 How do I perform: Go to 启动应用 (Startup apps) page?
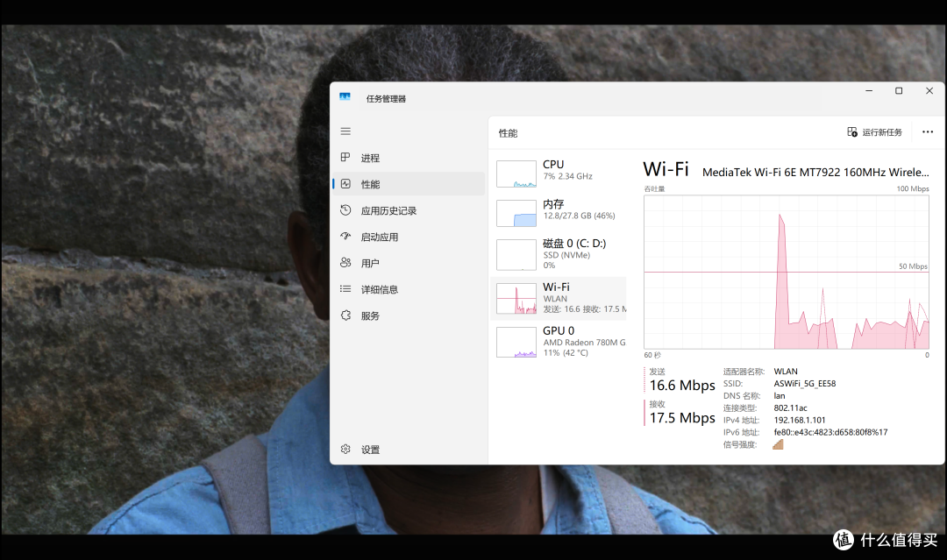409,237
